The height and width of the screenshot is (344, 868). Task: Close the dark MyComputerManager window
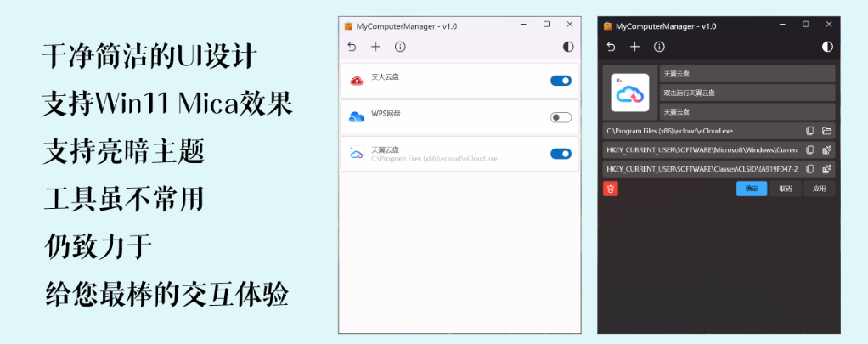(x=829, y=25)
